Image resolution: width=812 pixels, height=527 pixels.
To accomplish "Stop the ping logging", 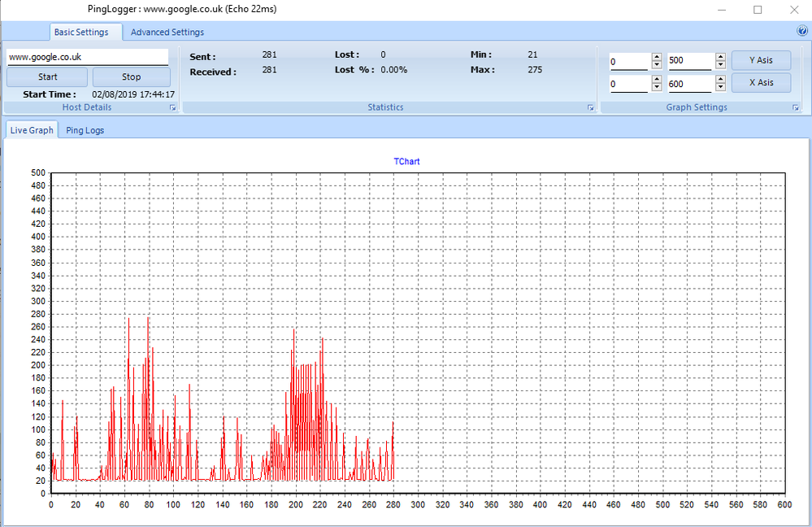I will point(131,77).
